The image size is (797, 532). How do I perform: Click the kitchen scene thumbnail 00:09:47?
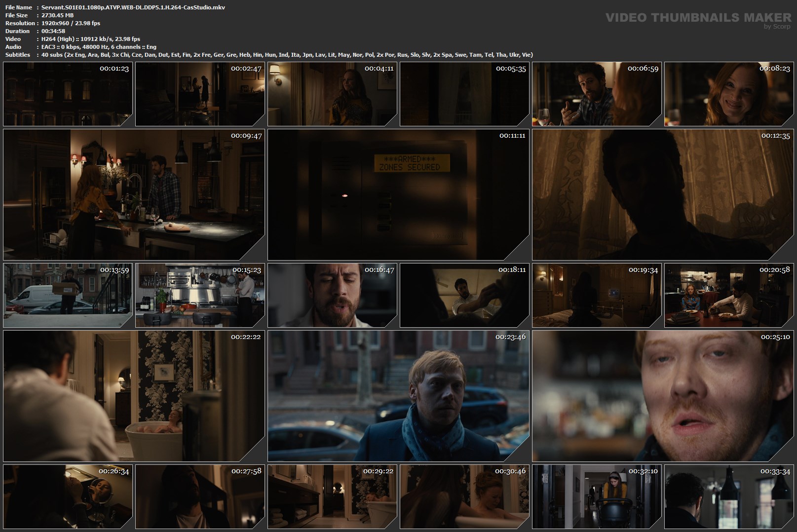tap(134, 194)
